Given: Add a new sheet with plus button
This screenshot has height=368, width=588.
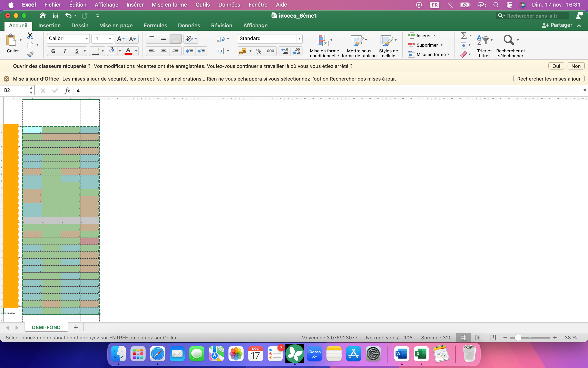Looking at the screenshot, I should [76, 327].
